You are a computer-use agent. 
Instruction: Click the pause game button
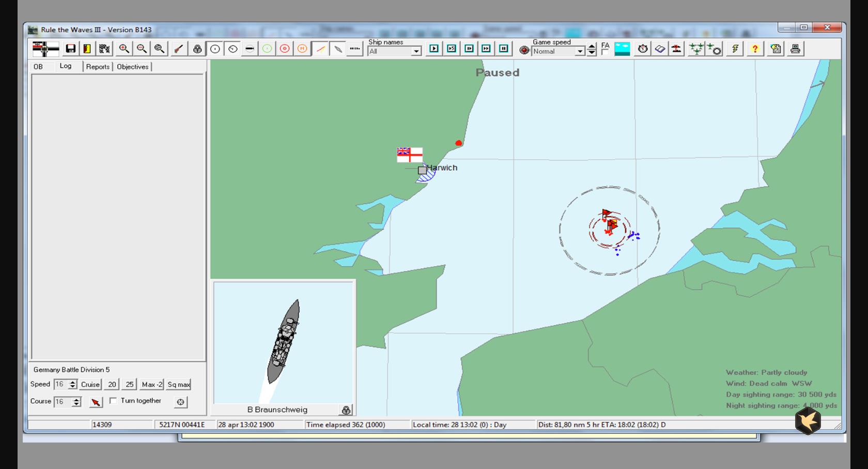504,49
